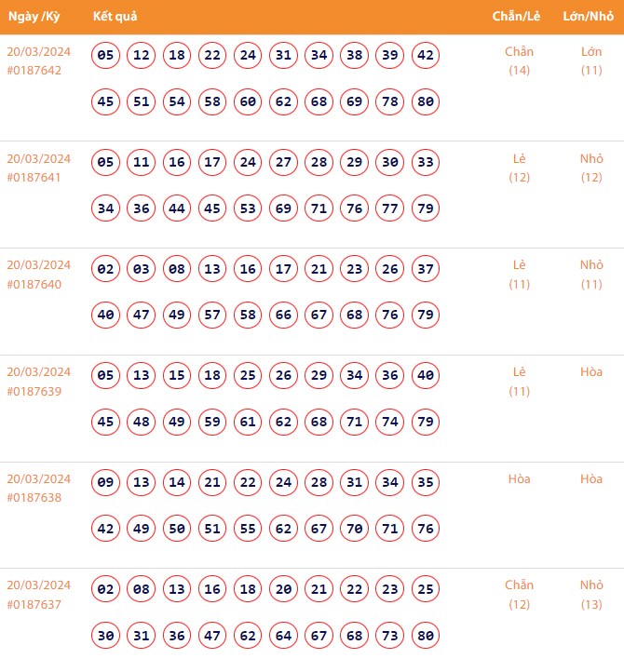Screen dimensions: 624x672
Task: Select the 'Kết quả' column header
Action: [x=115, y=17]
